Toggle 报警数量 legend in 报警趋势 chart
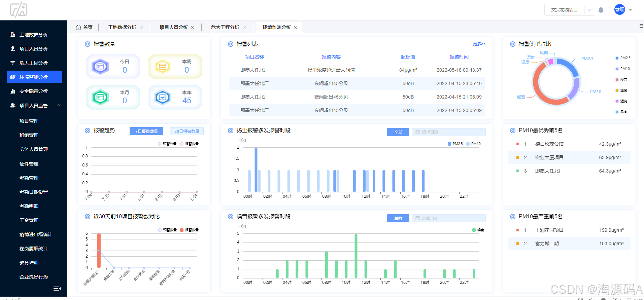Screen dimensions: 644x300 tap(189, 144)
